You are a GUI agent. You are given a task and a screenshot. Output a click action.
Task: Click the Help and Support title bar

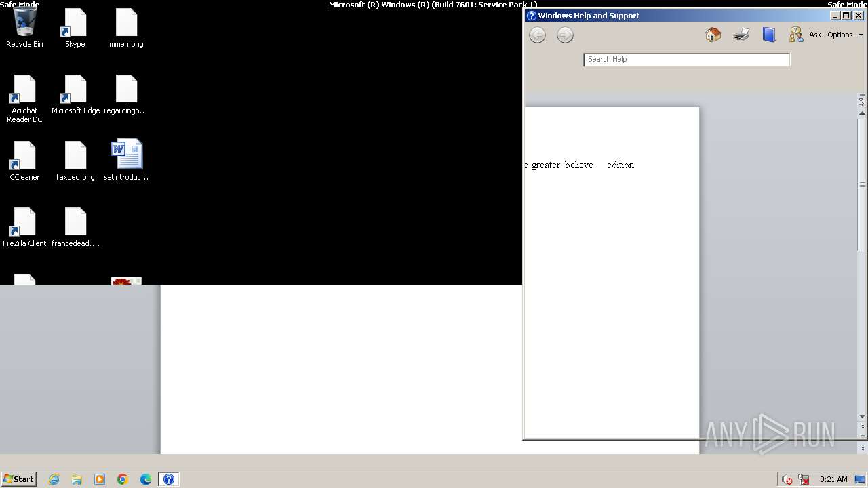point(678,16)
